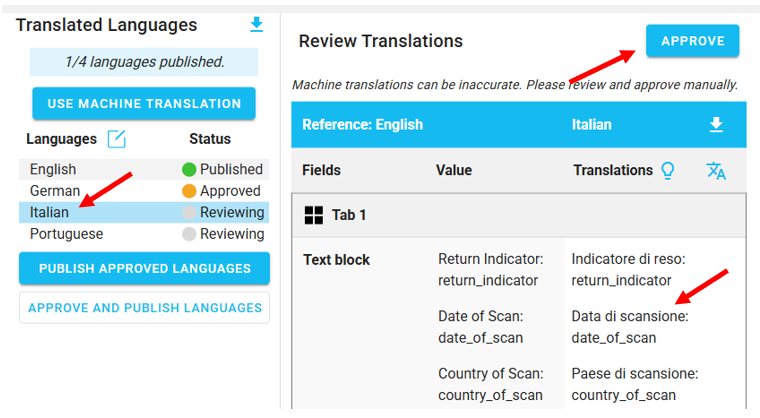The height and width of the screenshot is (418, 760).
Task: Select German in the languages list
Action: click(53, 191)
